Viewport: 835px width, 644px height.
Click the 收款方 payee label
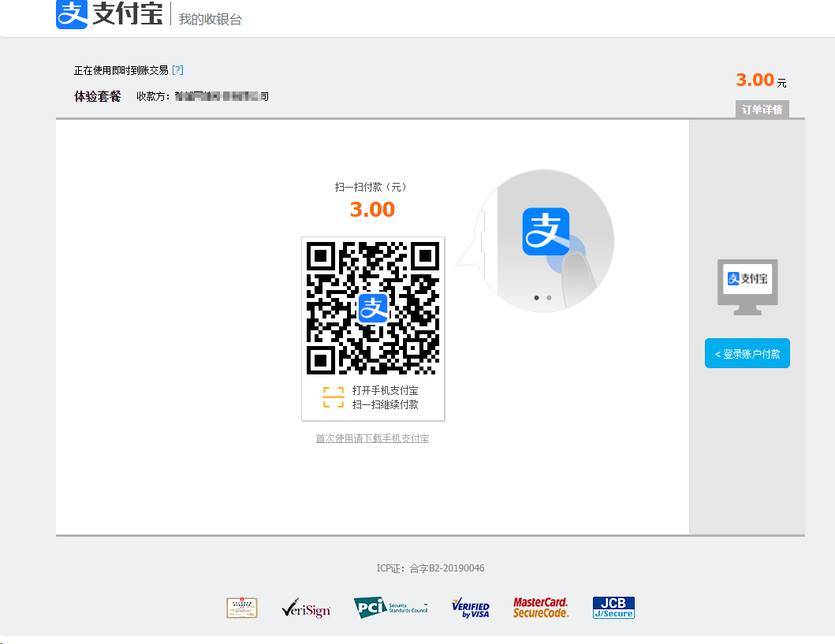tap(153, 96)
